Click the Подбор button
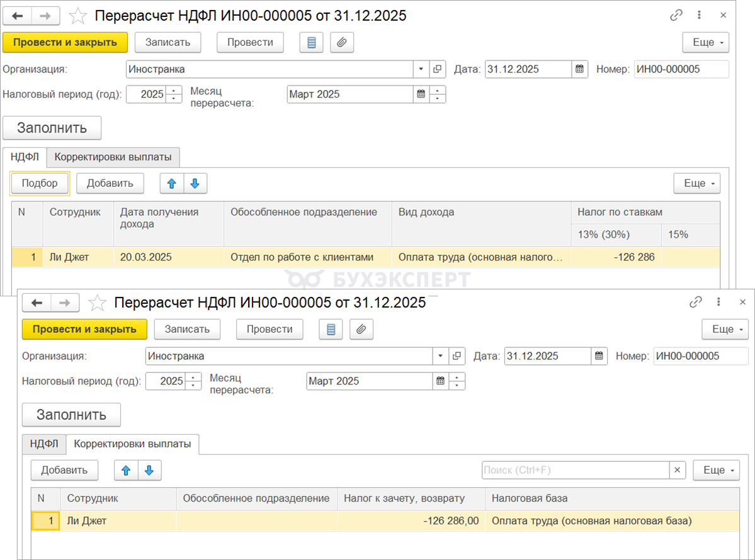The height and width of the screenshot is (560, 755). [x=40, y=183]
